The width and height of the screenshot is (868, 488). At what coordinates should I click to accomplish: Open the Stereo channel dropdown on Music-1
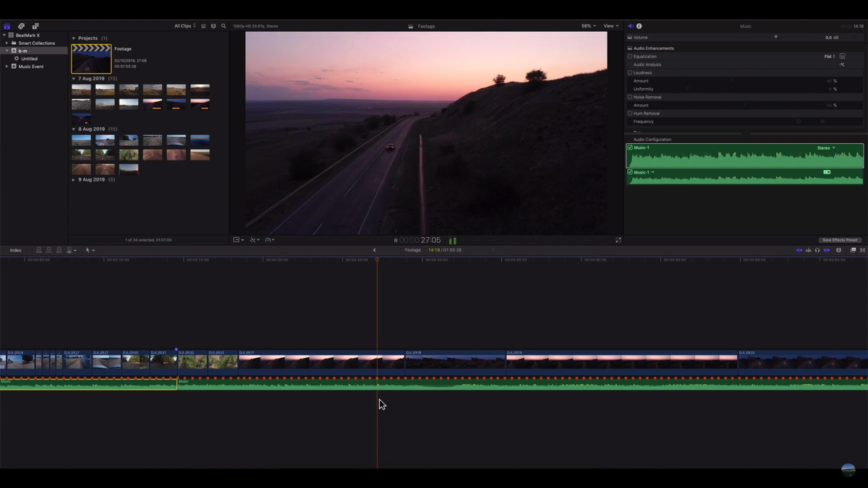pyautogui.click(x=825, y=147)
